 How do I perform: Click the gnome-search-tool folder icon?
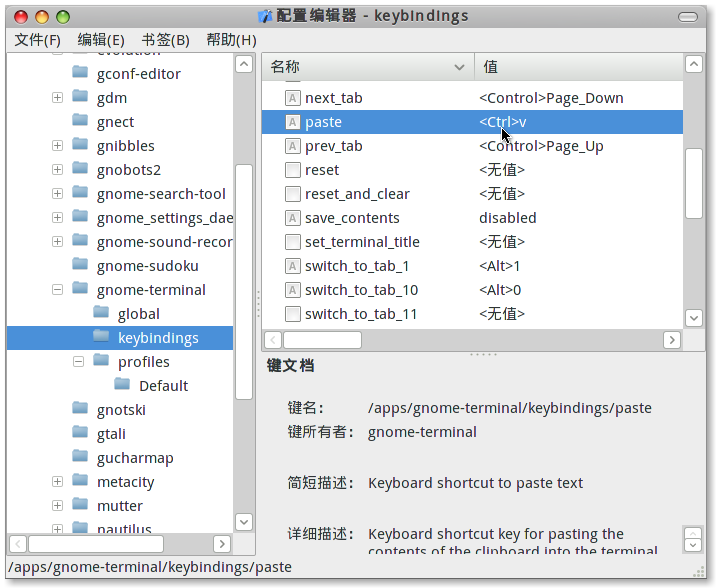pos(80,192)
